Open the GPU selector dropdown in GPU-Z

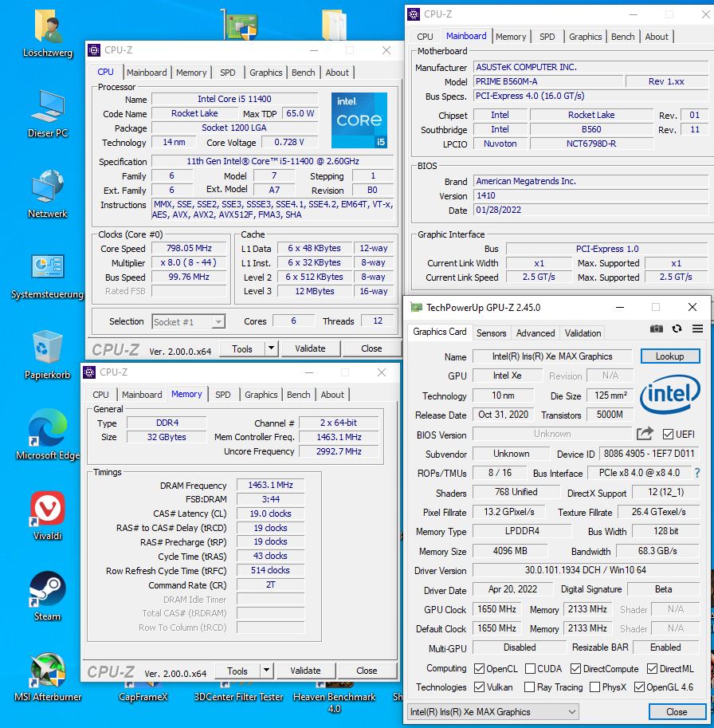pyautogui.click(x=493, y=712)
